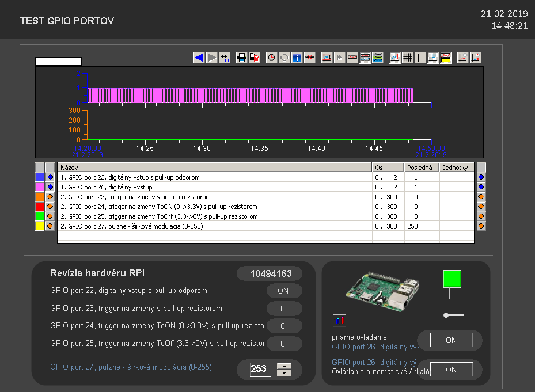Image resolution: width=535 pixels, height=392 pixels.
Task: Click the blue back arrow in chart toolbar
Action: pos(199,58)
